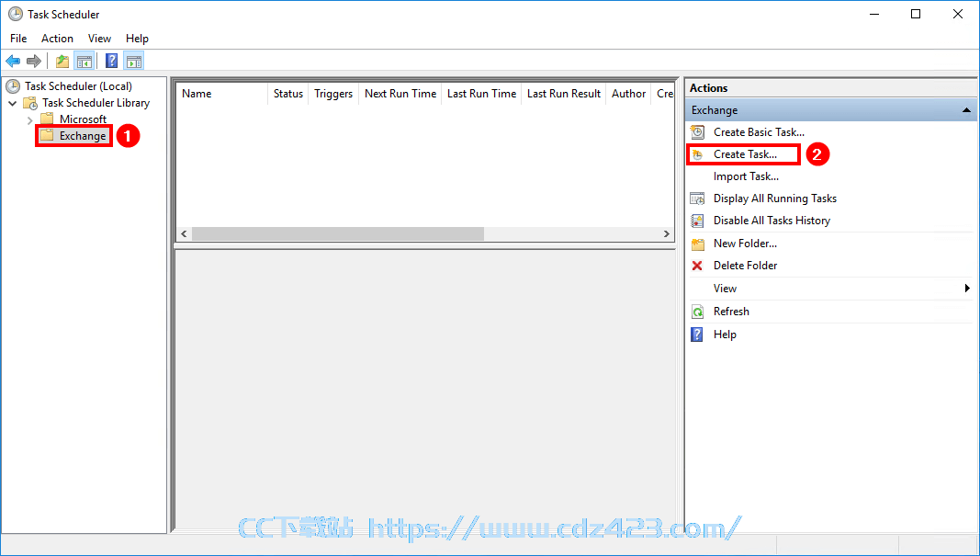Select Task Scheduler Library in the tree
Image resolution: width=980 pixels, height=556 pixels.
pos(96,103)
